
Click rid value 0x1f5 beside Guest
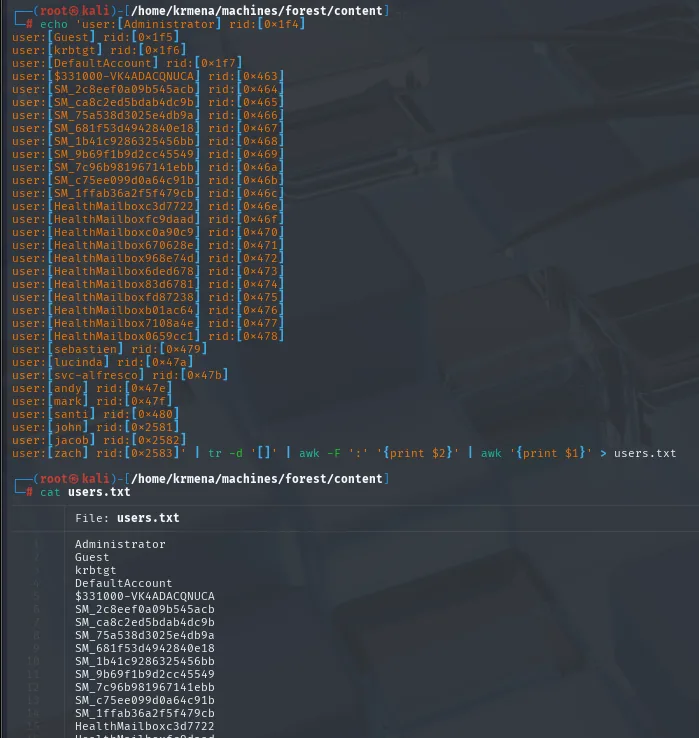(x=156, y=37)
